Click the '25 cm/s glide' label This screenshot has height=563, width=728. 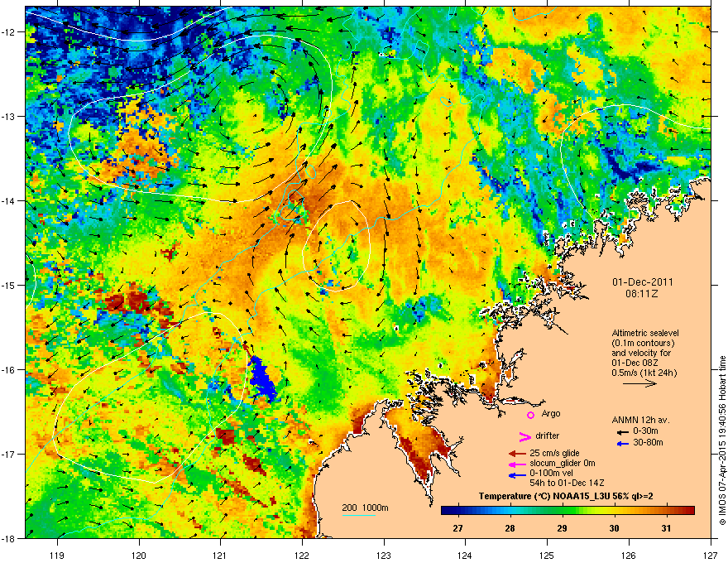pos(554,453)
